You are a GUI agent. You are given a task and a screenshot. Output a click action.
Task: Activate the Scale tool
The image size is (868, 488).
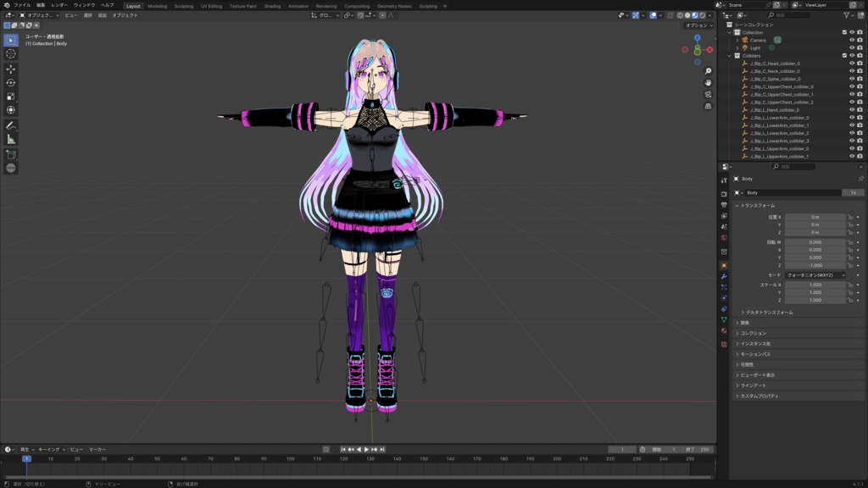(x=10, y=97)
